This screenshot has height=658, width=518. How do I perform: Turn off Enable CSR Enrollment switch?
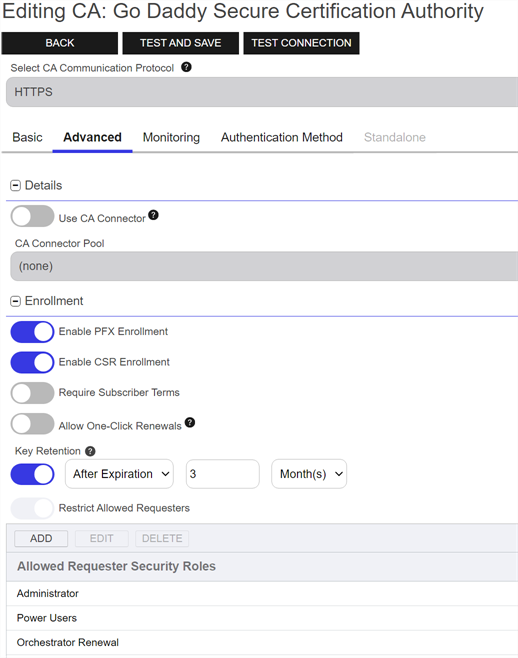(32, 362)
